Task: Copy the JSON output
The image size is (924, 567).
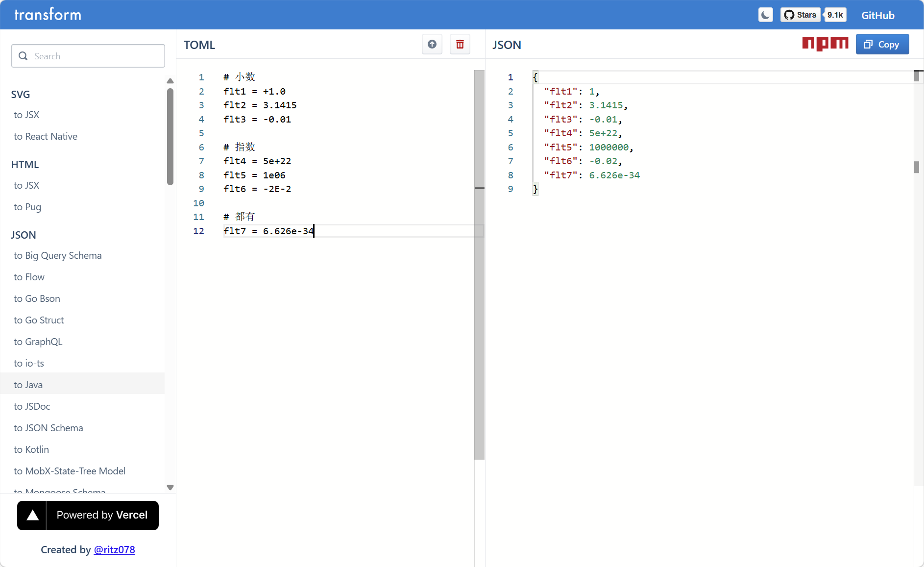Action: coord(882,45)
